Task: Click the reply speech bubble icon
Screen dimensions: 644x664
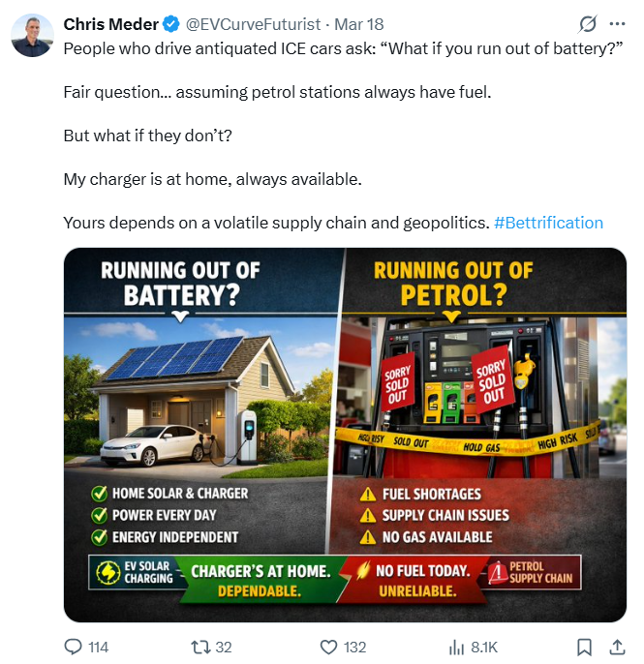Action: [x=73, y=647]
